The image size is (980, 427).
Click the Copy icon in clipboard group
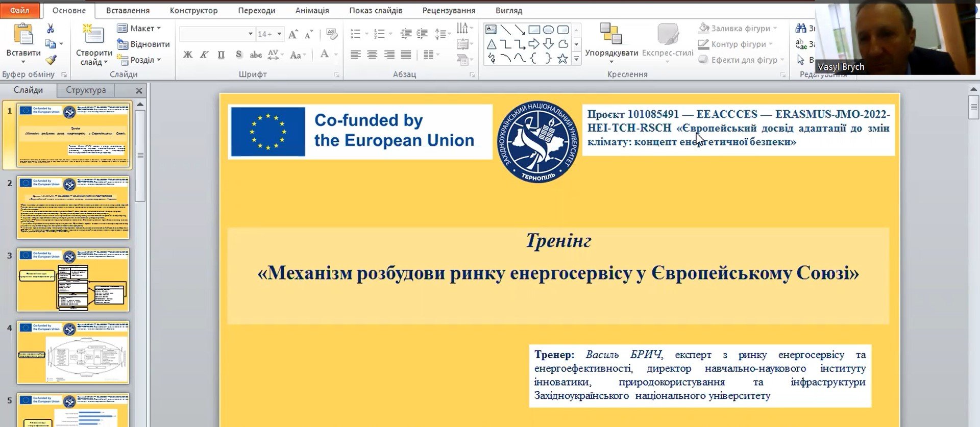pos(50,44)
